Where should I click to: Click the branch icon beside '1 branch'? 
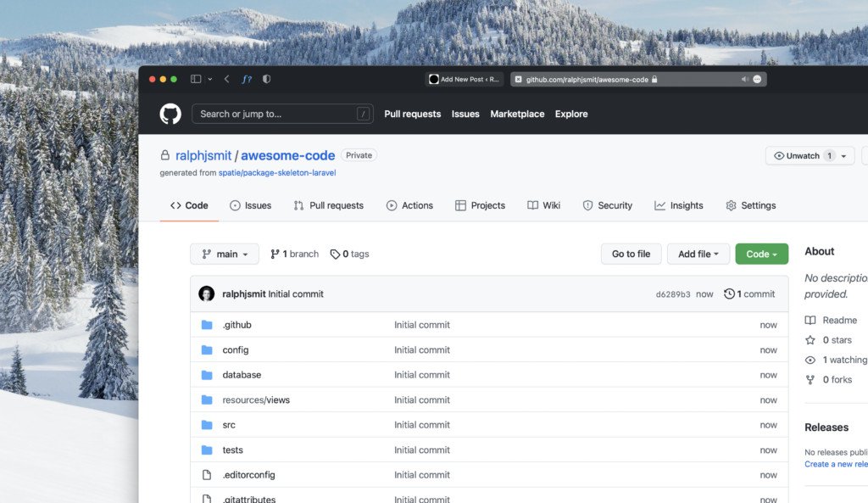(x=275, y=254)
